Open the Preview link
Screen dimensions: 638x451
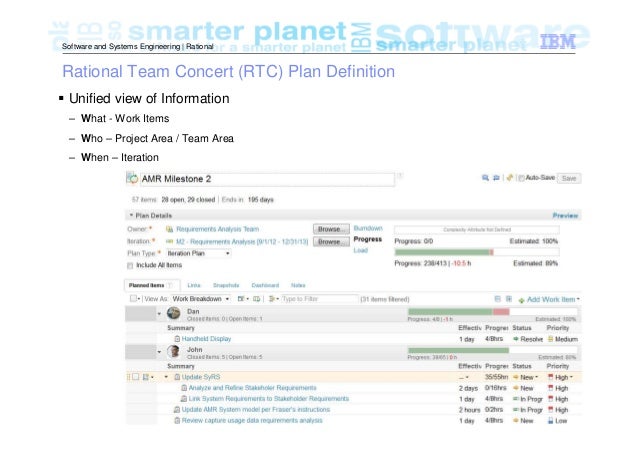565,215
